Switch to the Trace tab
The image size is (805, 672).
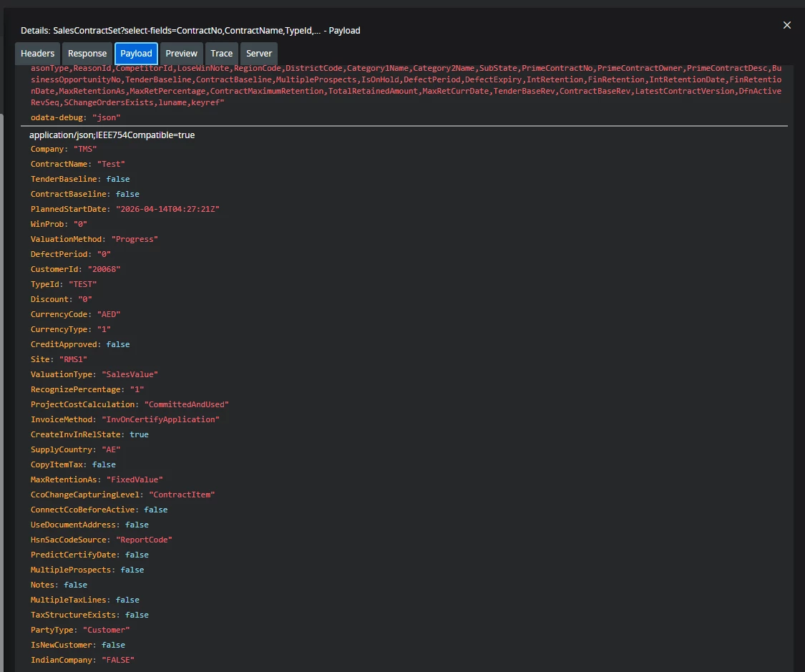[221, 54]
